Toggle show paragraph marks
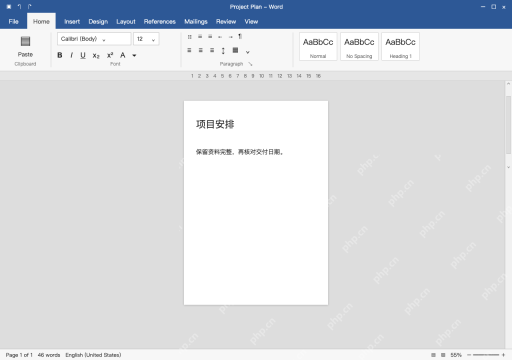 (x=240, y=37)
